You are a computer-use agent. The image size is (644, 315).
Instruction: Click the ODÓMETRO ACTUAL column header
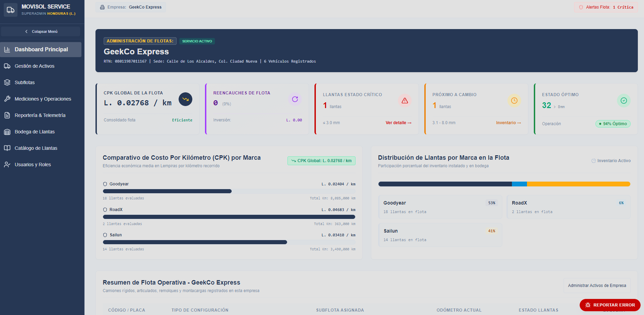pos(459,310)
